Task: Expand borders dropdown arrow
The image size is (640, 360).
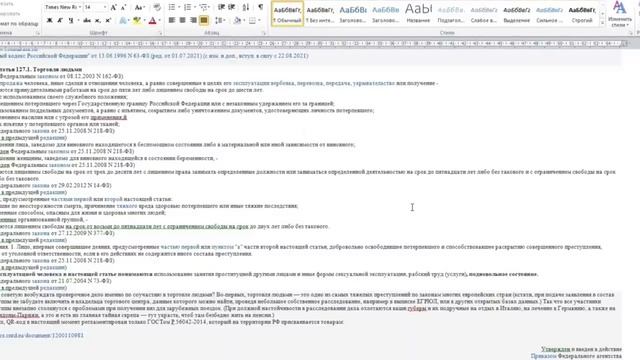Action: pyautogui.click(x=260, y=20)
